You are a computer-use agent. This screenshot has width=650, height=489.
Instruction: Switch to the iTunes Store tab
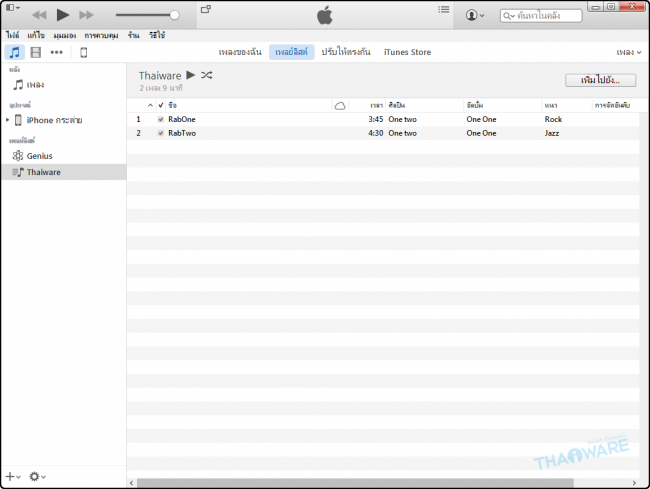[407, 52]
